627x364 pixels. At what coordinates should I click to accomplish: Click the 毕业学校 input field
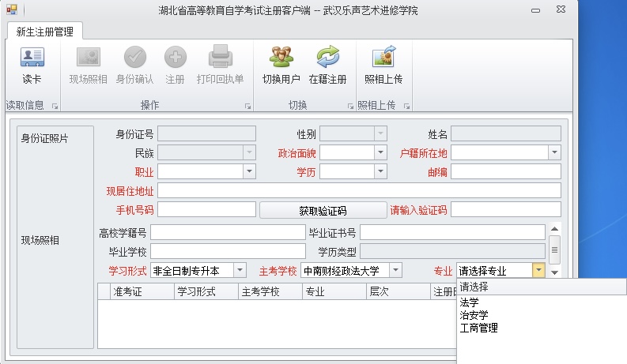[228, 251]
